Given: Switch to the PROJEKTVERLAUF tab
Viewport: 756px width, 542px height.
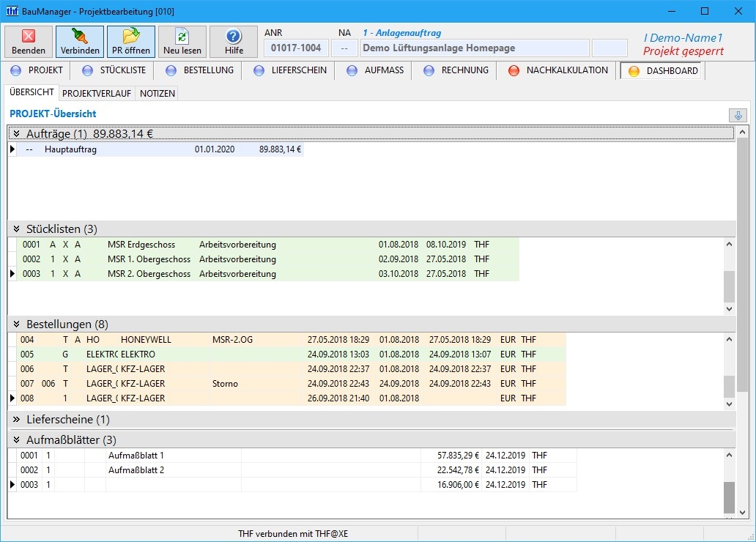Looking at the screenshot, I should click(97, 94).
